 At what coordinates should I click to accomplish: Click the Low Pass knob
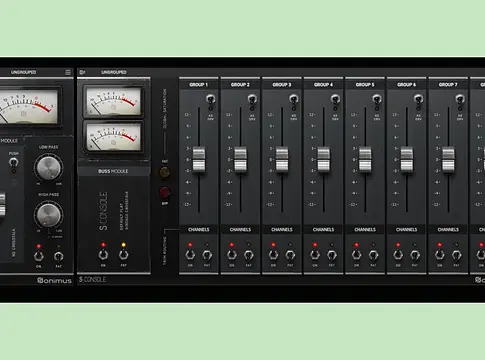49,168
